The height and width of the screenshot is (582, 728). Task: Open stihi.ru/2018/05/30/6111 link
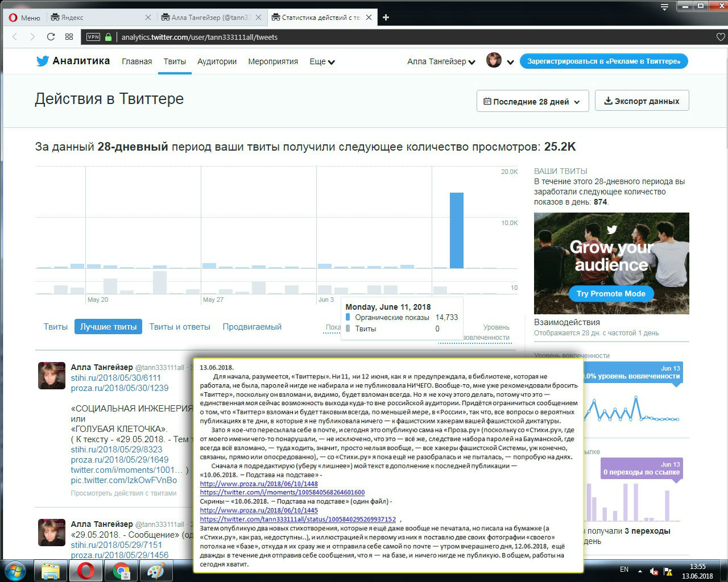(x=116, y=378)
